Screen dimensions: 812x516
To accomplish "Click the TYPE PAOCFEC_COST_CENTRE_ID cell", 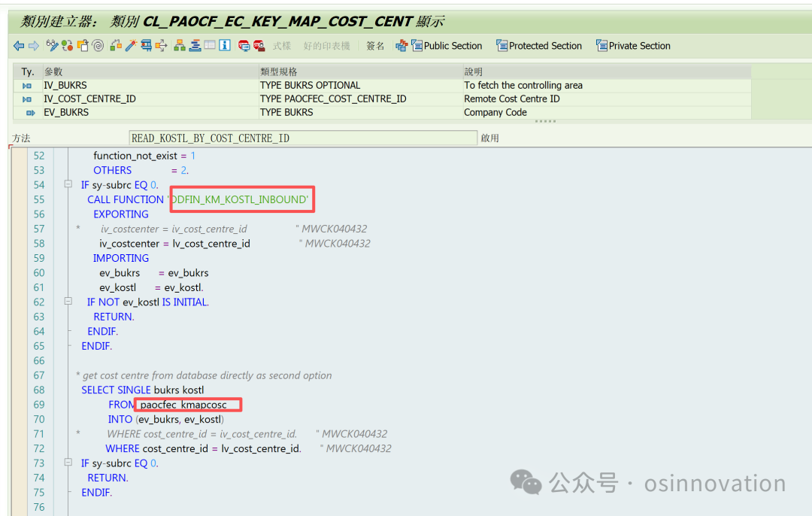I will point(360,99).
